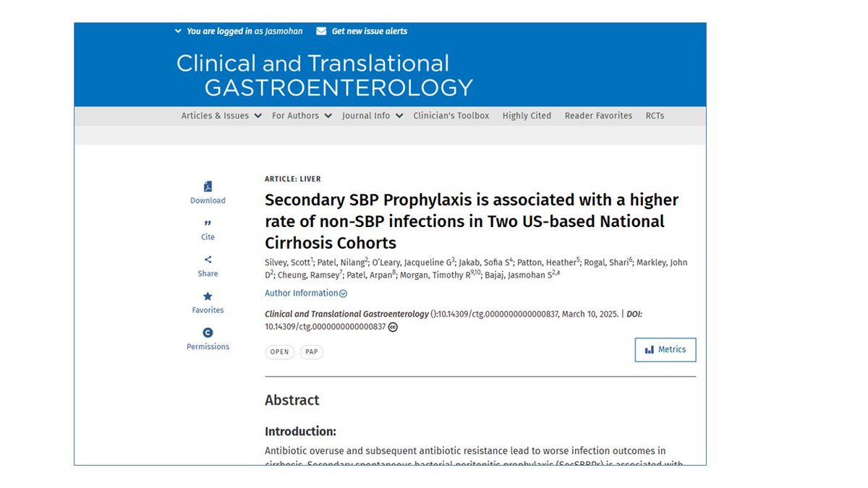Click the Cite quotation icon
The width and height of the screenshot is (868, 488).
tap(208, 223)
